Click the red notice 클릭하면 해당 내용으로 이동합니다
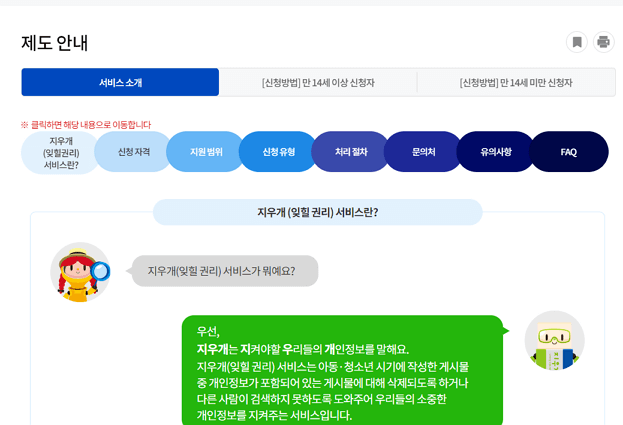The height and width of the screenshot is (425, 623). (86, 125)
